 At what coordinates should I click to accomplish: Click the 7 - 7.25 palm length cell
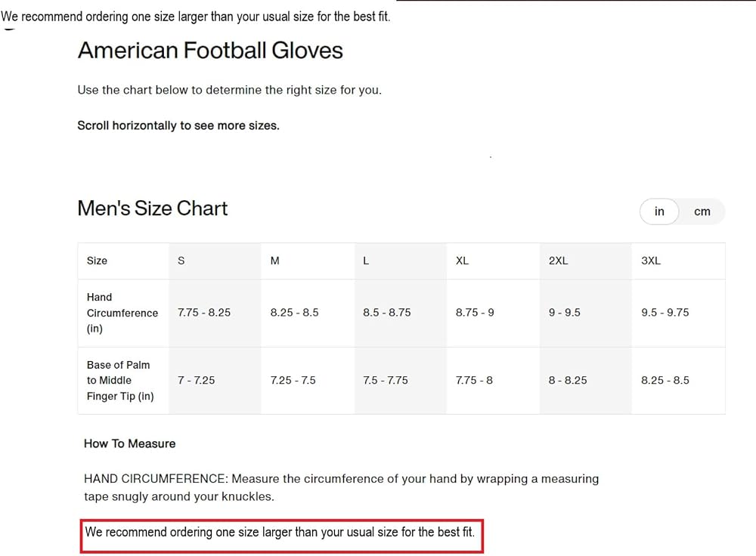[x=197, y=380]
